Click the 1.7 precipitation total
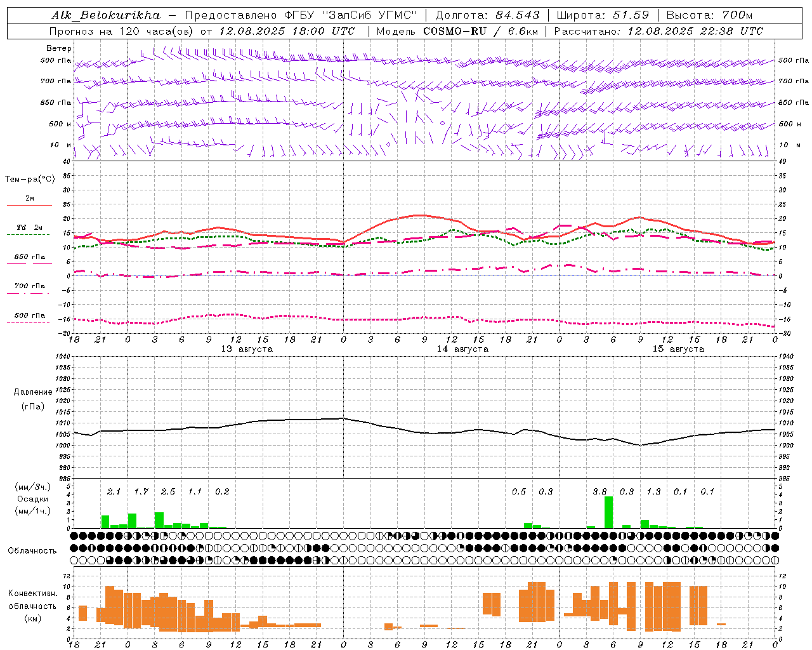 141,491
